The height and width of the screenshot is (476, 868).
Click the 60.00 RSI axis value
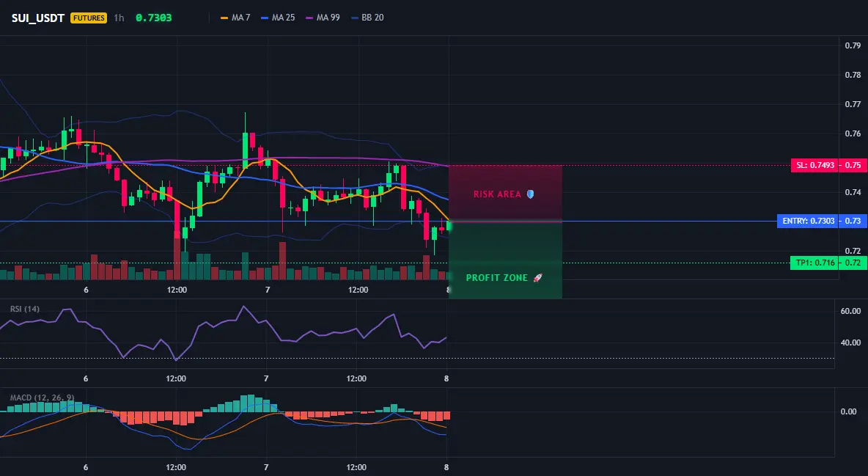[x=851, y=312]
